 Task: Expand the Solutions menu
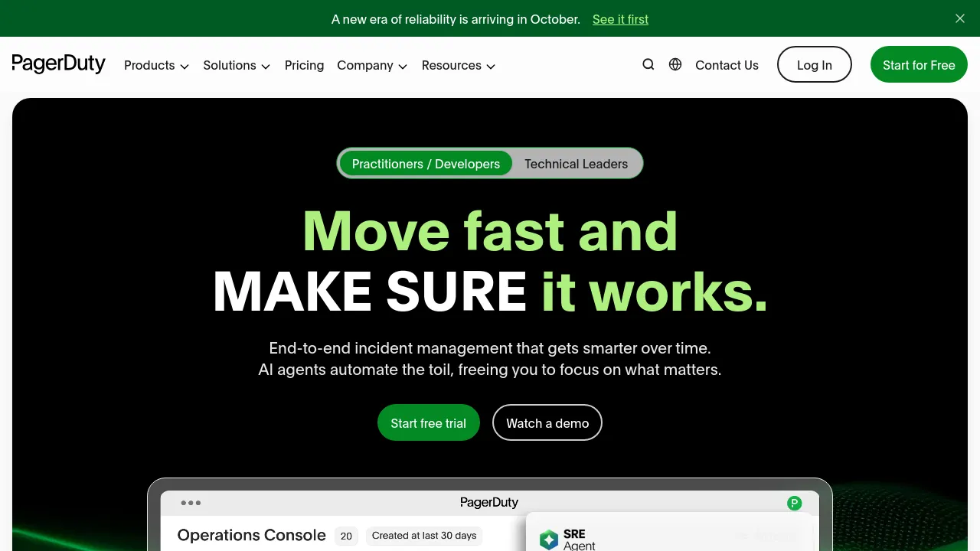pos(237,66)
